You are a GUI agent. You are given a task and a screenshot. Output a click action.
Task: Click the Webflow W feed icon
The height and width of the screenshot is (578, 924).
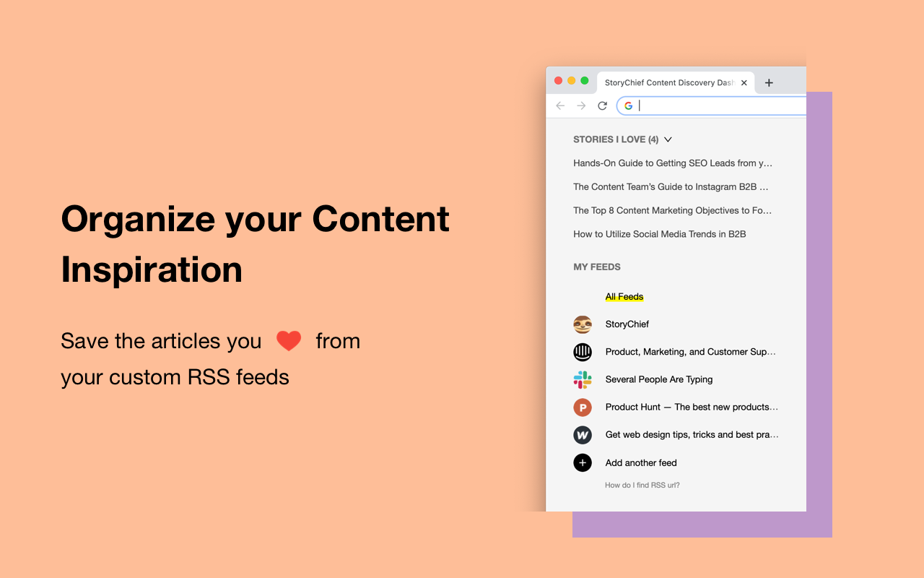tap(583, 435)
